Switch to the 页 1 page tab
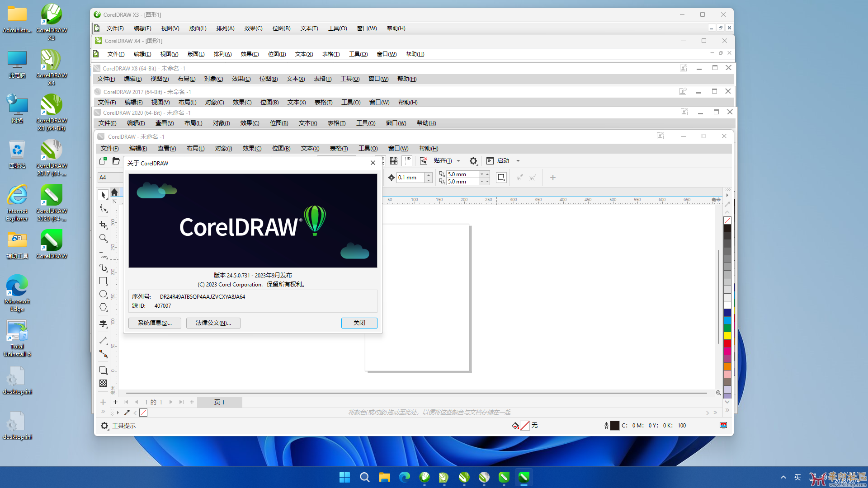Viewport: 868px width, 488px height. coord(219,402)
